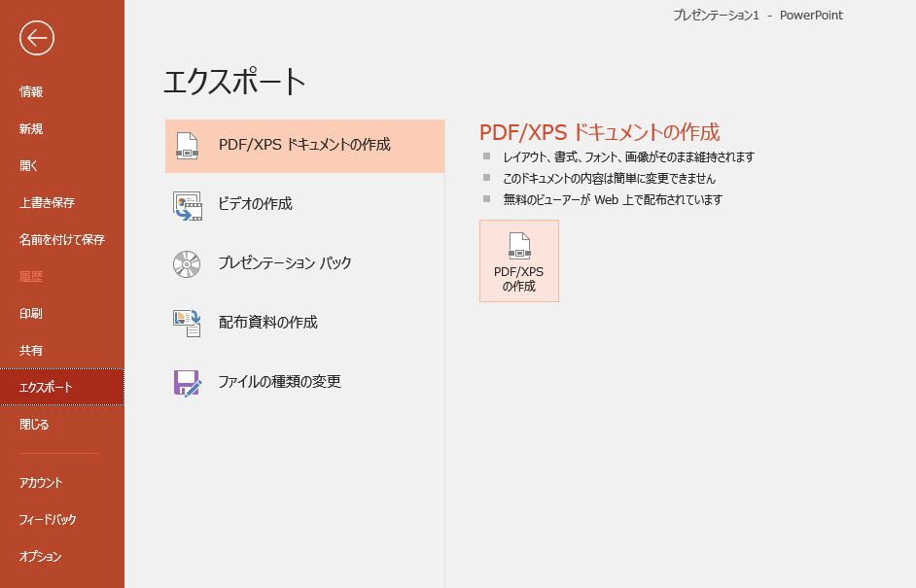The height and width of the screenshot is (588, 916).
Task: Open the 印刷 page
Action: [31, 314]
